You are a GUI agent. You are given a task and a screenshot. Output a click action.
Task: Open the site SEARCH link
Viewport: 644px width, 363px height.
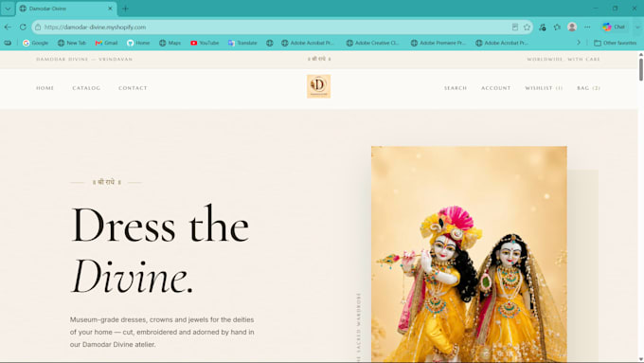click(456, 88)
